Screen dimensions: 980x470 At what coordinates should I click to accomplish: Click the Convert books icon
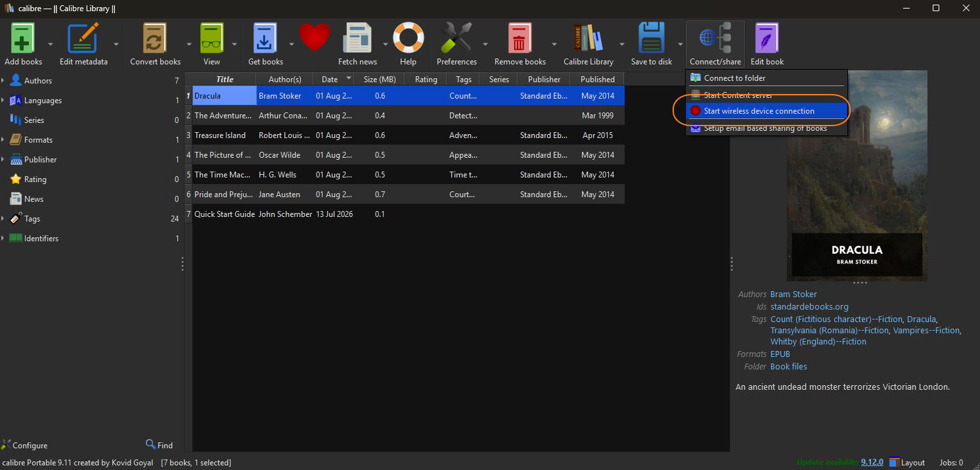155,38
